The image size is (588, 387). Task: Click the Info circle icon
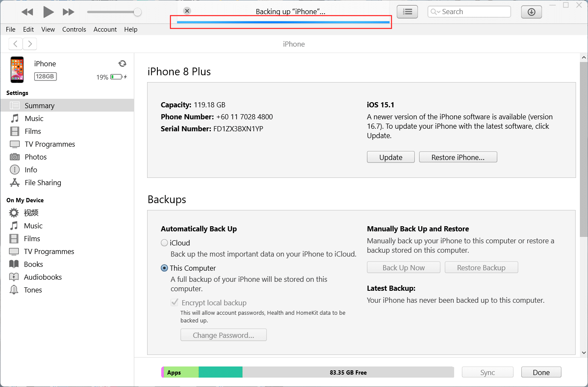(x=15, y=170)
